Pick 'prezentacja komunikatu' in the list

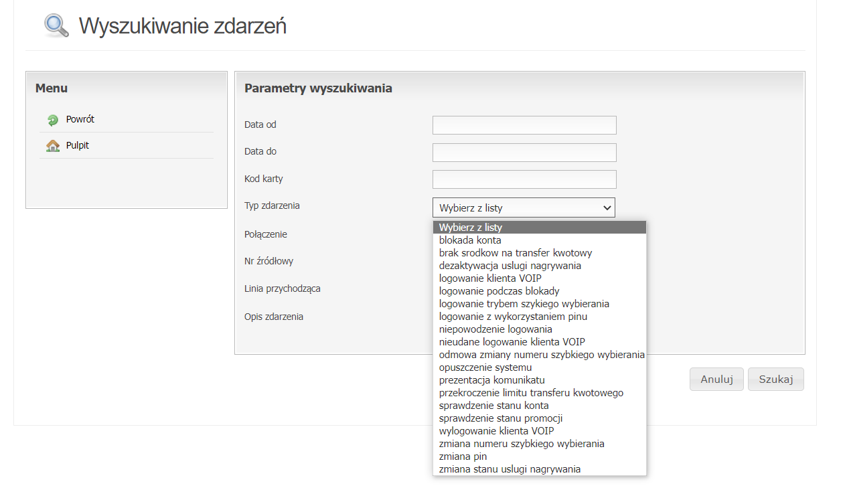[540, 380]
